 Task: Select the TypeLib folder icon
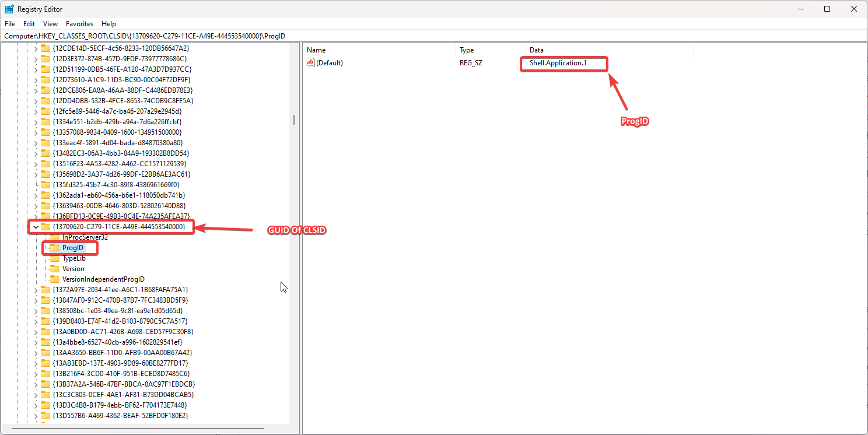pyautogui.click(x=55, y=258)
